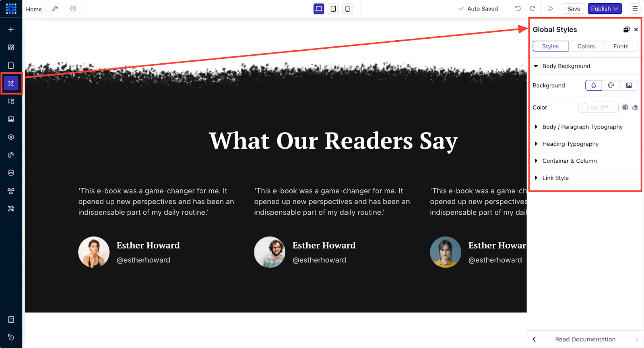Switch to desktop device view

pos(319,8)
